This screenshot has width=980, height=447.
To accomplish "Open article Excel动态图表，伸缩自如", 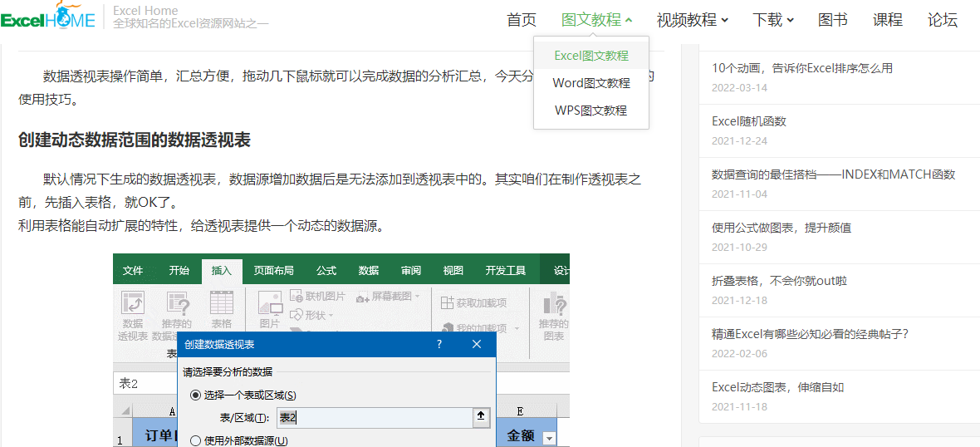I will pyautogui.click(x=778, y=387).
